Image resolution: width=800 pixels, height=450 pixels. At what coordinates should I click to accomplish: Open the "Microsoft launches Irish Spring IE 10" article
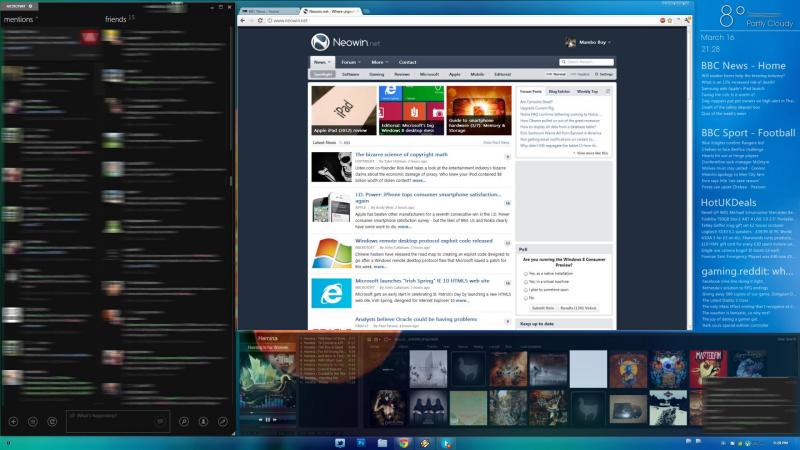tap(422, 281)
